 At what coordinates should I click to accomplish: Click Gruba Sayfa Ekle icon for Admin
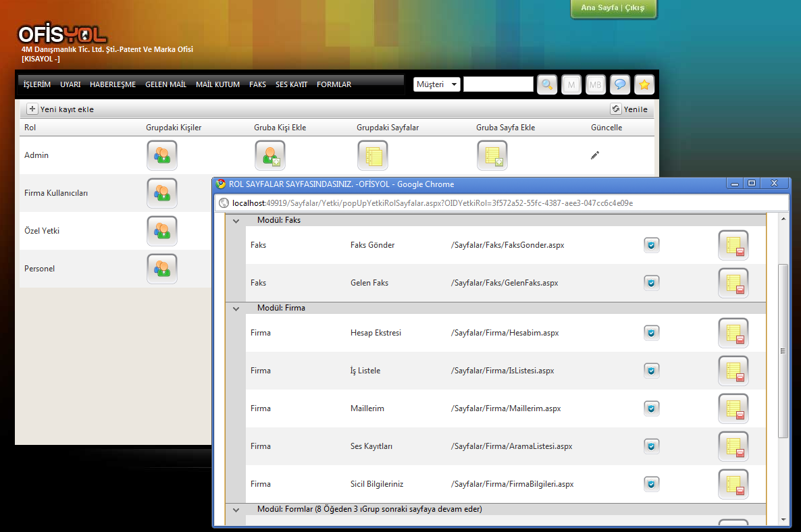[x=492, y=155]
